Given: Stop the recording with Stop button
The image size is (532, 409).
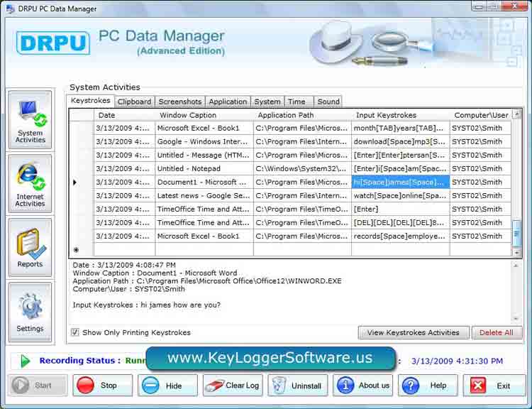Looking at the screenshot, I should tap(102, 386).
